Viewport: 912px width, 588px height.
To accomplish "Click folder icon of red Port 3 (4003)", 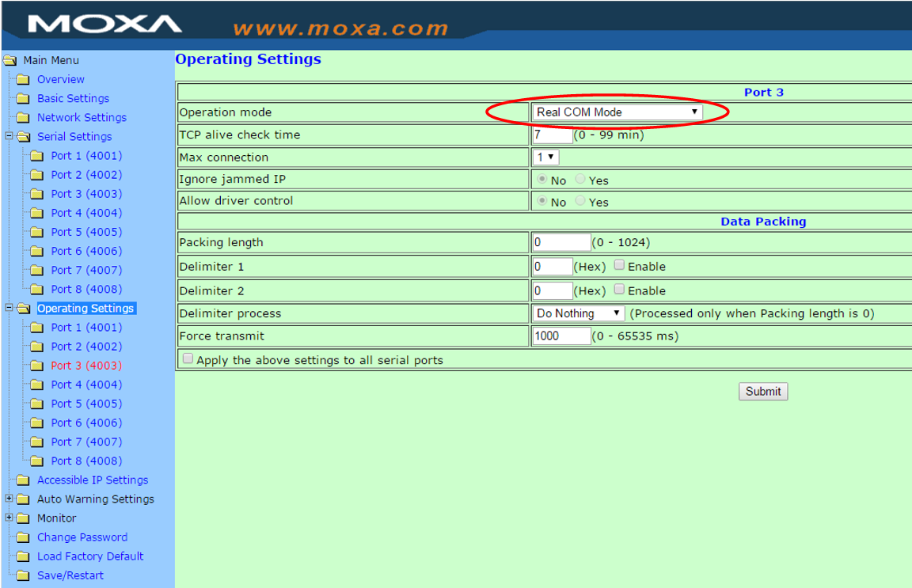I will (x=36, y=366).
